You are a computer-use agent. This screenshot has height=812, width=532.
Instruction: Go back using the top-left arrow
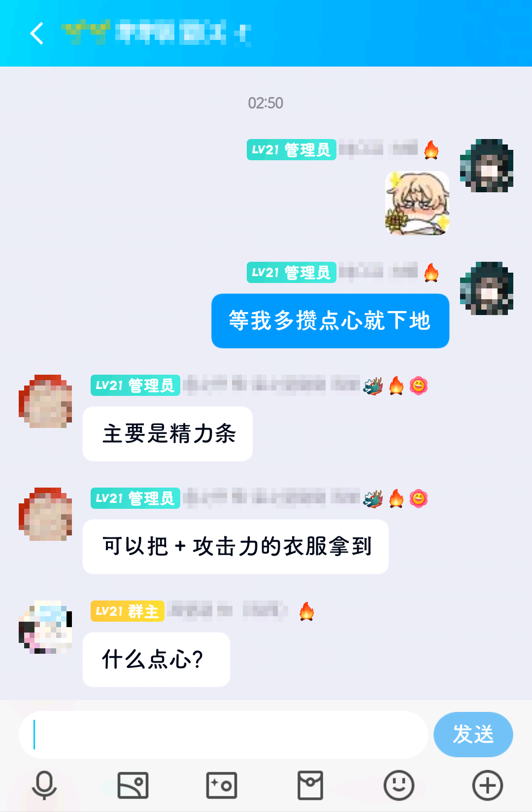tap(37, 33)
